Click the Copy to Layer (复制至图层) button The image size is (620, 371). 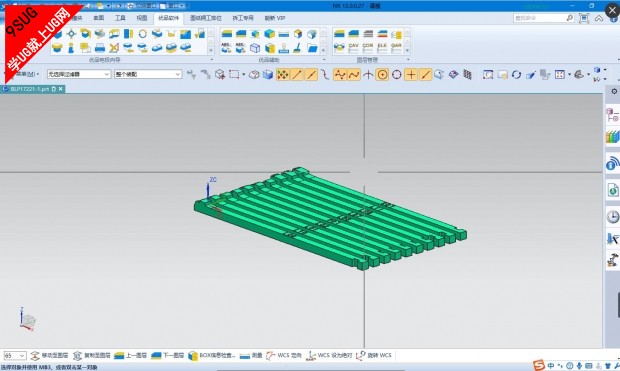(x=92, y=355)
